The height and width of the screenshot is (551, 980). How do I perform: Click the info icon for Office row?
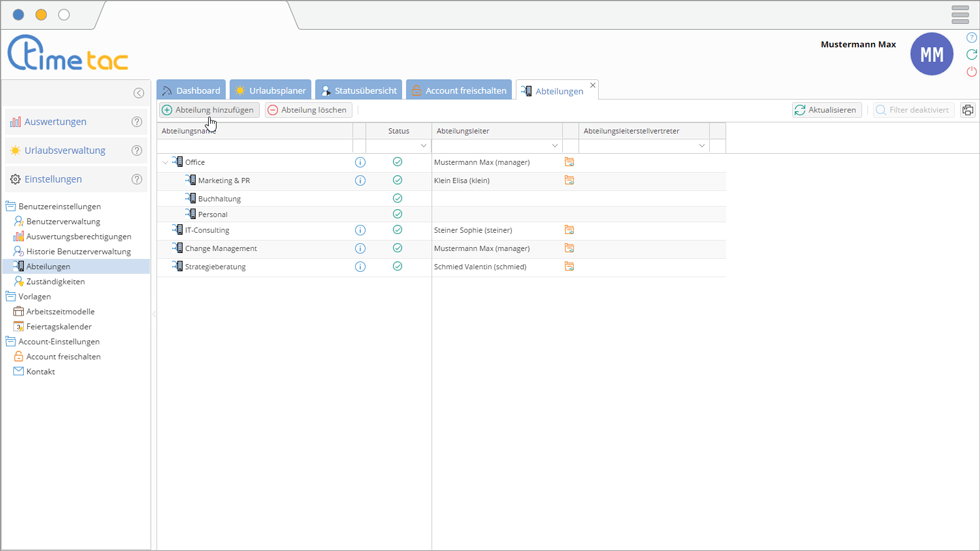360,162
